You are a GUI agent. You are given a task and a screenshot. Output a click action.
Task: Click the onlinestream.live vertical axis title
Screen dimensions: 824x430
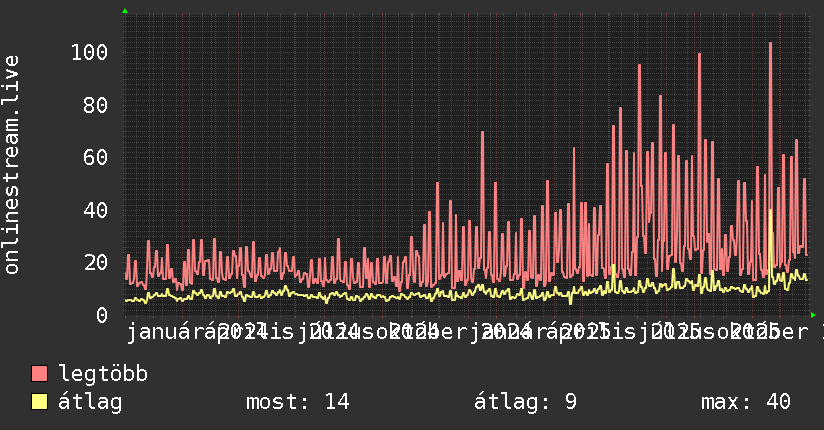(11, 165)
